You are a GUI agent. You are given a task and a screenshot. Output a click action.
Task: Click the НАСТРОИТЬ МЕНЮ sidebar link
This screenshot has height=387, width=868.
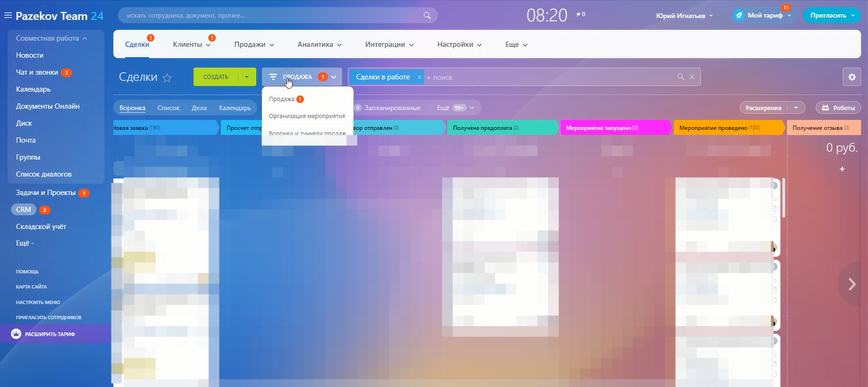[38, 302]
